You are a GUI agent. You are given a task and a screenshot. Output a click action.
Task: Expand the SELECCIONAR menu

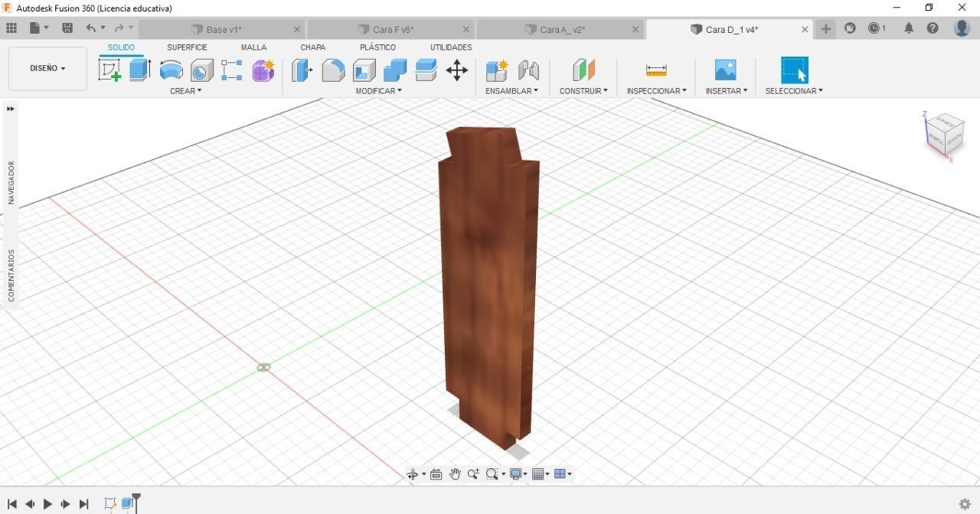coord(794,91)
